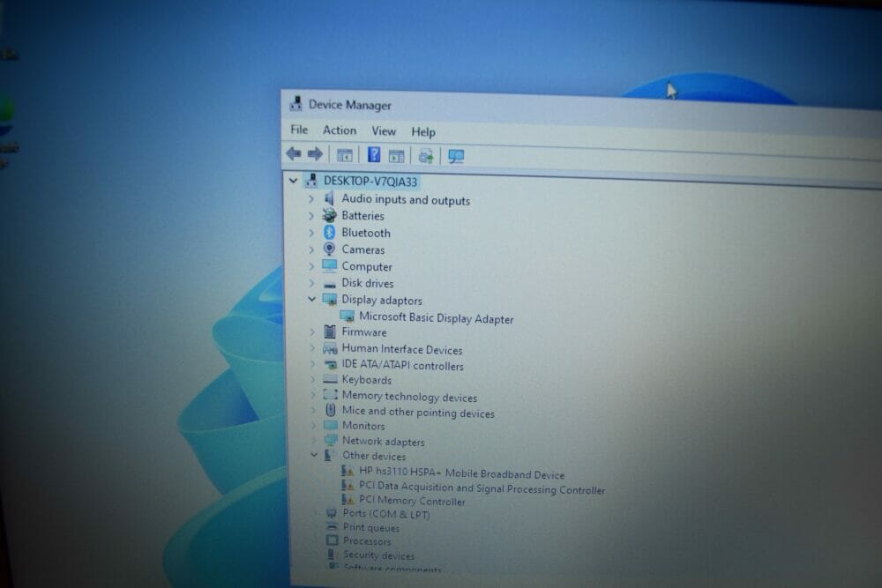The width and height of the screenshot is (882, 588).
Task: Click the Batteries category icon
Action: (329, 215)
